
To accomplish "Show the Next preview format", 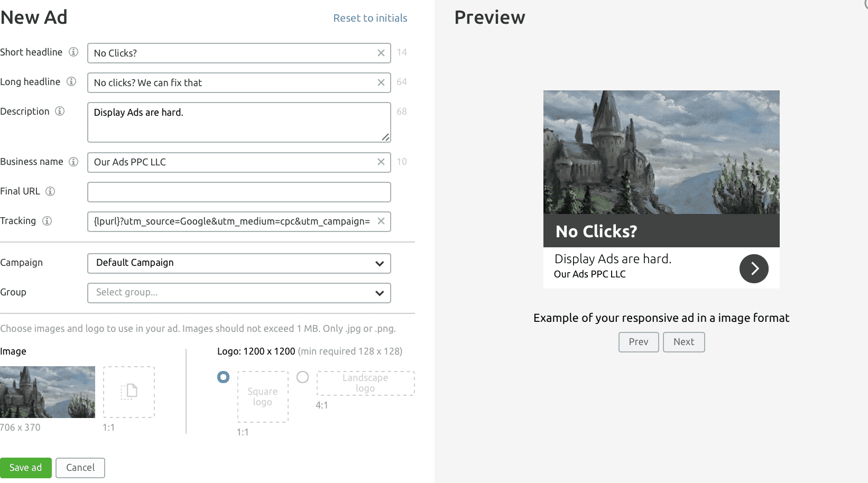I will pos(684,342).
